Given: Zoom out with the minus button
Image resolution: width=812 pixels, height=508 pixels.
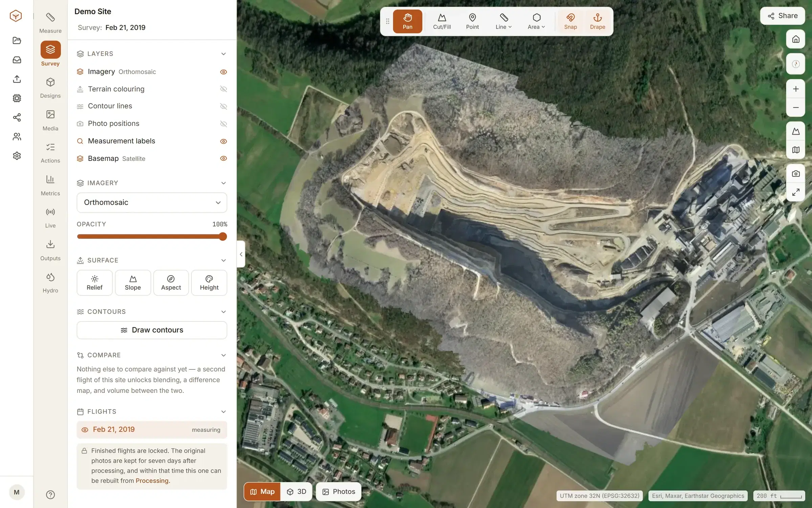Looking at the screenshot, I should tap(795, 107).
